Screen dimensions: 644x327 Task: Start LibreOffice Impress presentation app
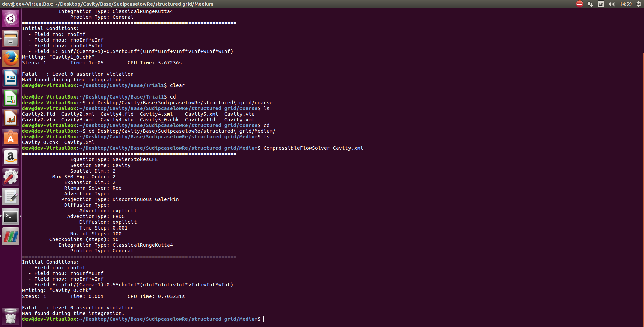(11, 118)
